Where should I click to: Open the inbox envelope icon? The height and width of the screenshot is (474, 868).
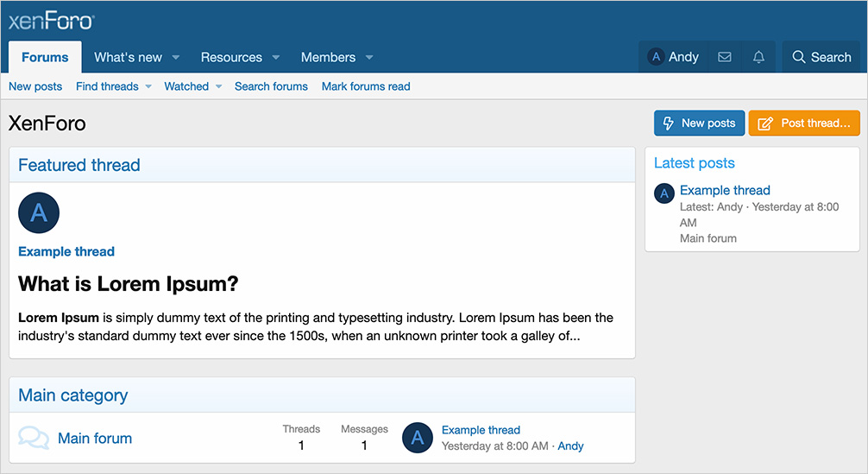click(724, 57)
